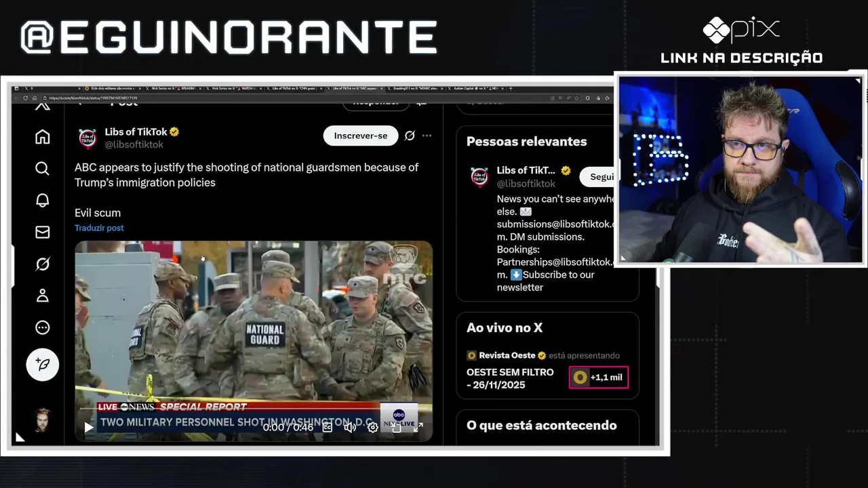Open Revista Oeste live presenter link
This screenshot has height=488, width=868.
[506, 355]
